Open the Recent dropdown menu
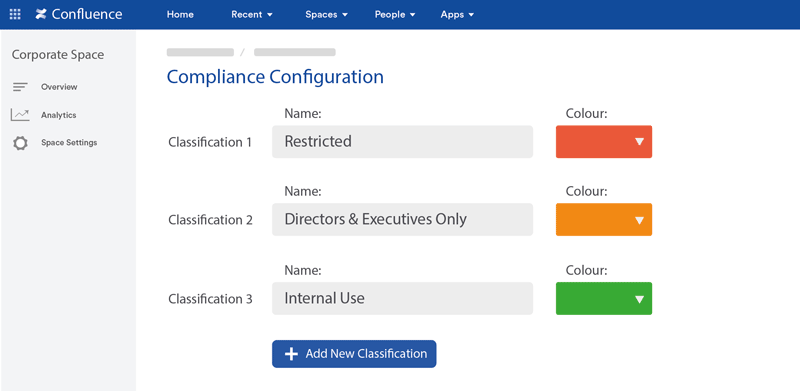The height and width of the screenshot is (391, 800). click(x=252, y=15)
